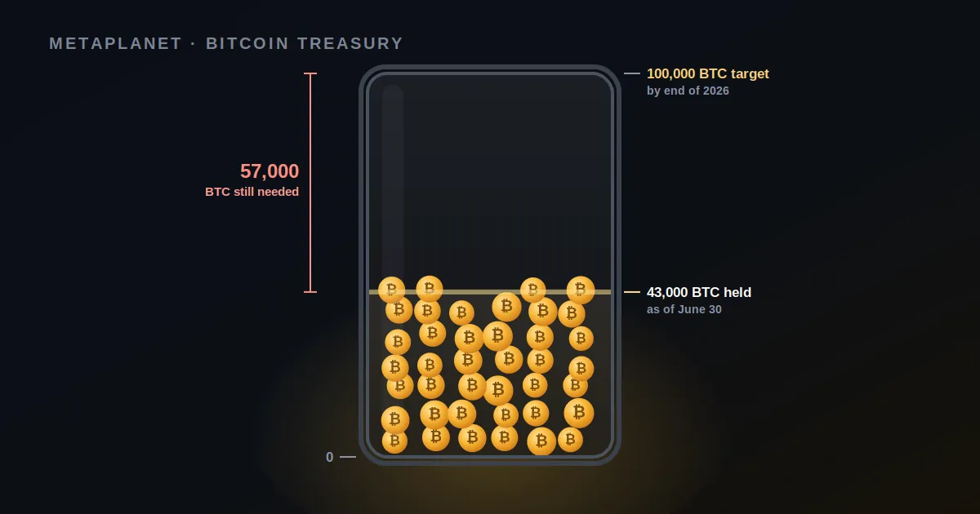Click the red vertical gap bracket line
The image size is (980, 514).
(310, 183)
